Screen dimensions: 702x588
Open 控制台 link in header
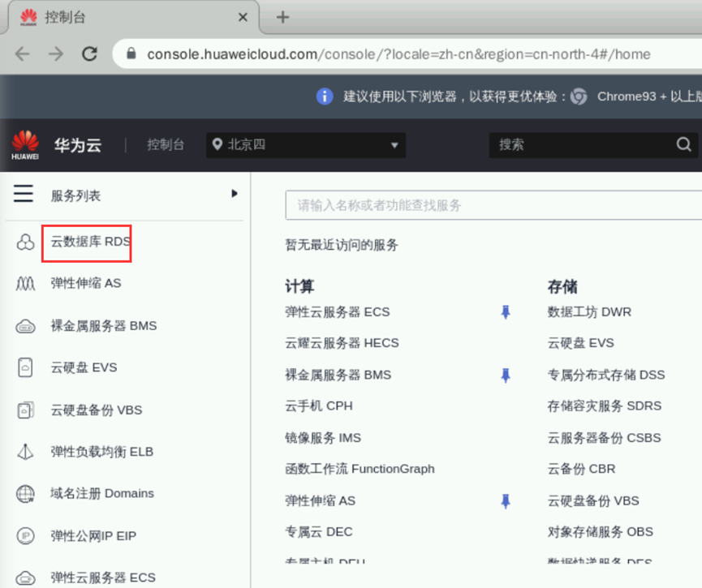[x=166, y=144]
